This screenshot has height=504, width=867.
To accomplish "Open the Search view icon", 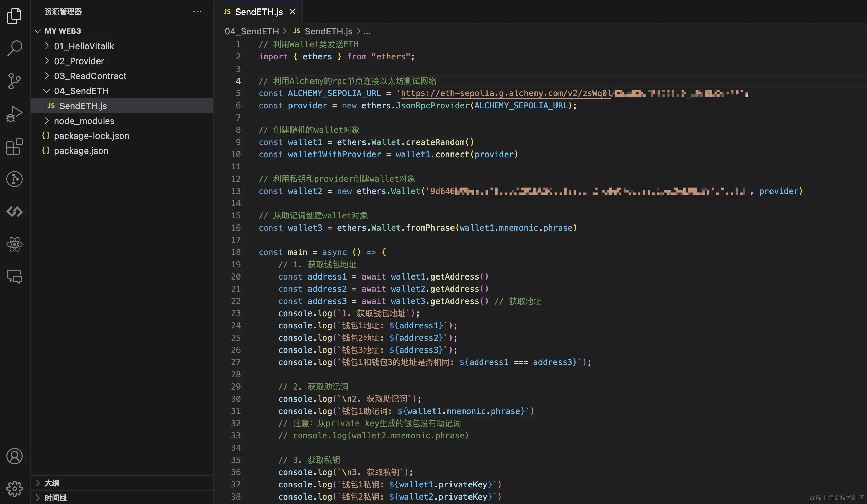I will click(15, 48).
